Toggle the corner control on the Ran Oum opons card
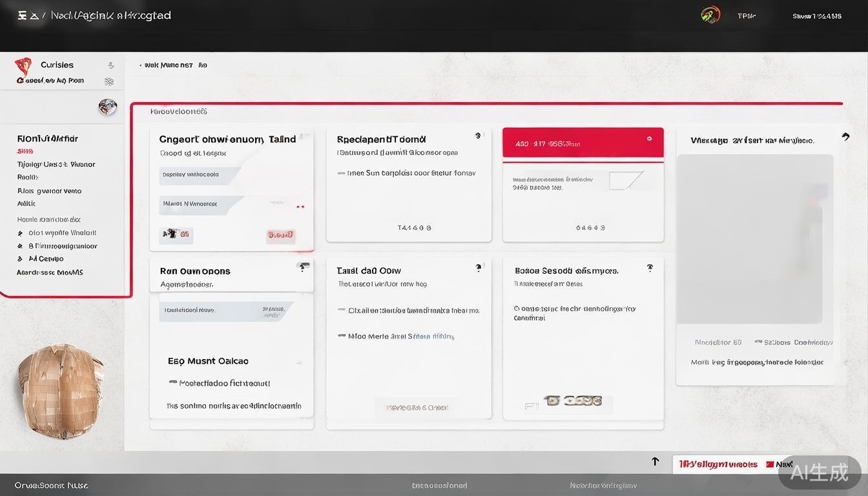Image resolution: width=868 pixels, height=496 pixels. 302,267
